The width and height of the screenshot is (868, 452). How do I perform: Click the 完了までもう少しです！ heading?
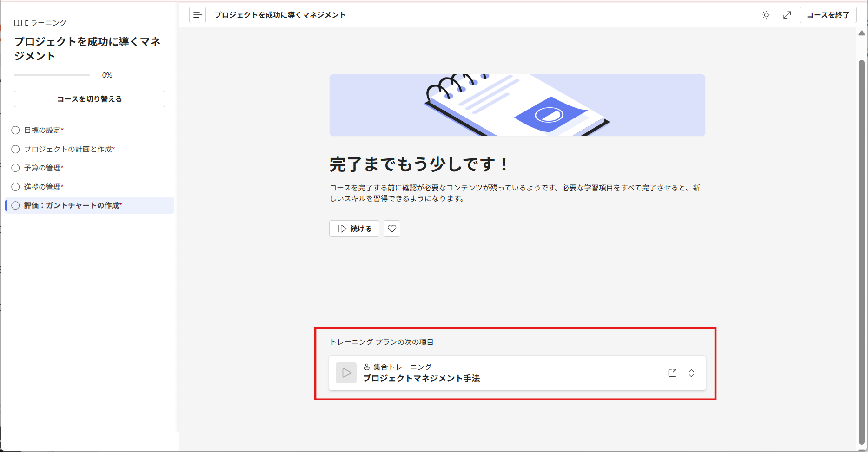pyautogui.click(x=419, y=164)
